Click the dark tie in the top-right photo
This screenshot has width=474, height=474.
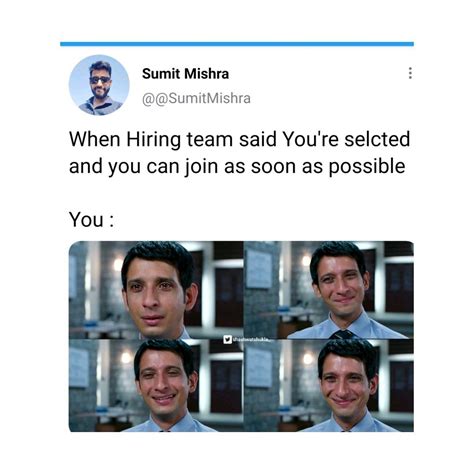pyautogui.click(x=343, y=334)
